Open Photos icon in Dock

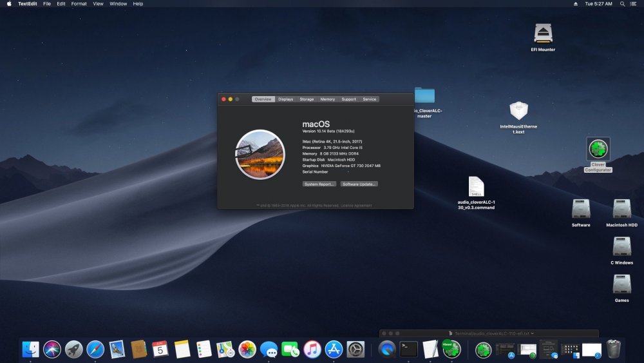click(x=247, y=350)
